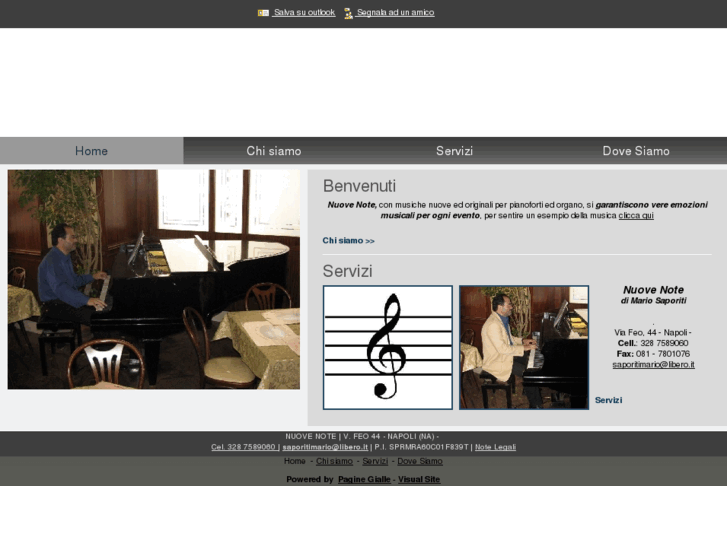Click the treble clef image
This screenshot has height=545, width=727.
point(388,347)
